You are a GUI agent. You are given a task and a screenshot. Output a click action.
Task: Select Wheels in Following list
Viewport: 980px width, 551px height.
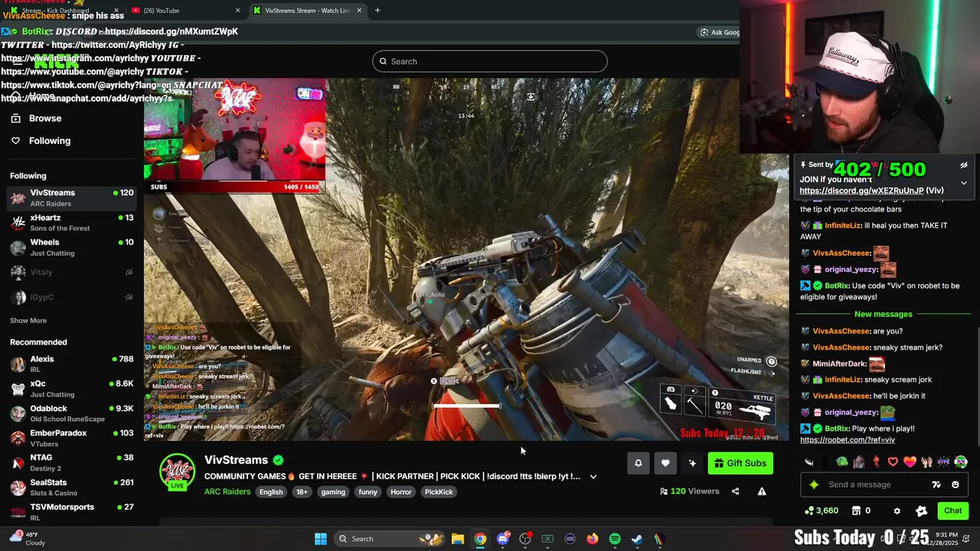click(70, 247)
